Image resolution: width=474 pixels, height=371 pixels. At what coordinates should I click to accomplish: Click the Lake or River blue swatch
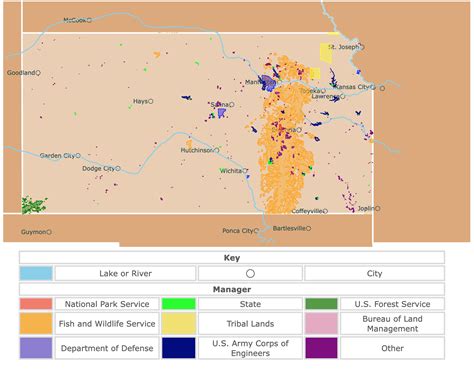point(36,273)
